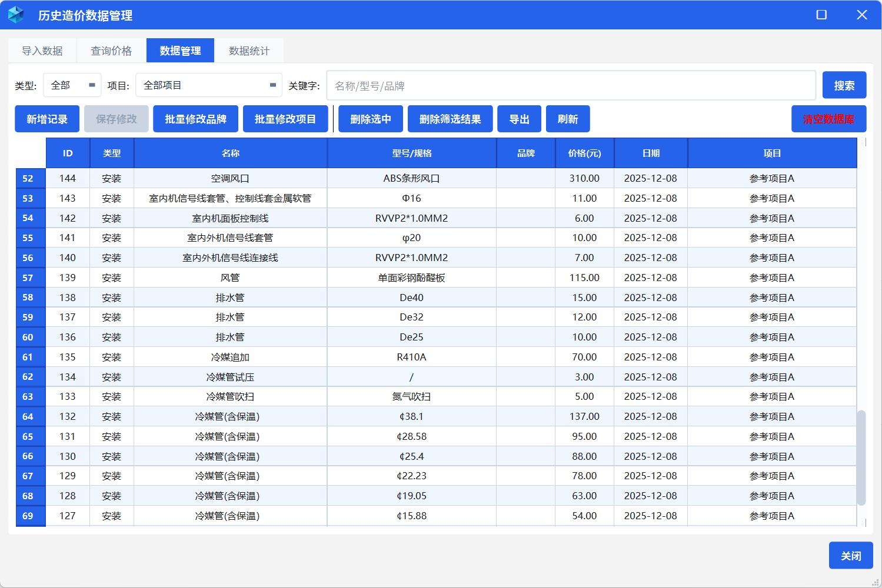Click the 删除筛选结果 delete filtered results button
This screenshot has width=882, height=588.
[x=450, y=118]
